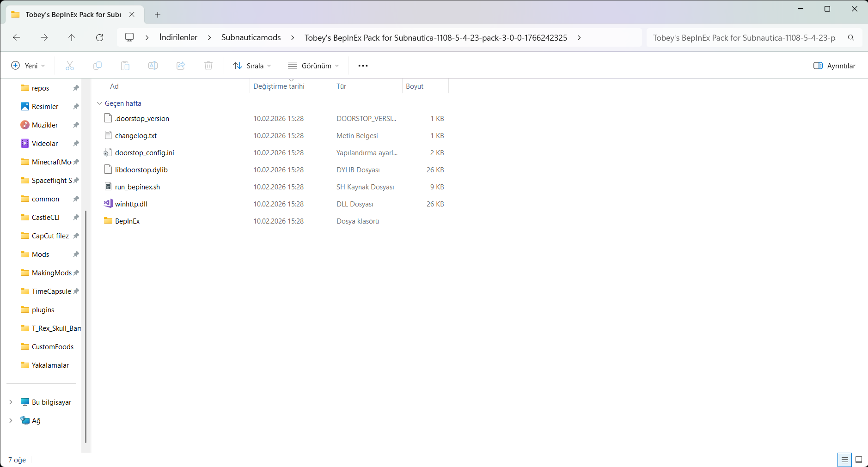Expand the chevron at the end of the address path

click(579, 37)
